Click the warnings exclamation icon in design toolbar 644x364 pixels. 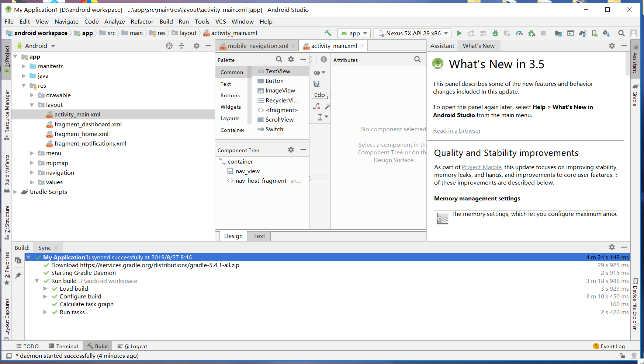(324, 59)
